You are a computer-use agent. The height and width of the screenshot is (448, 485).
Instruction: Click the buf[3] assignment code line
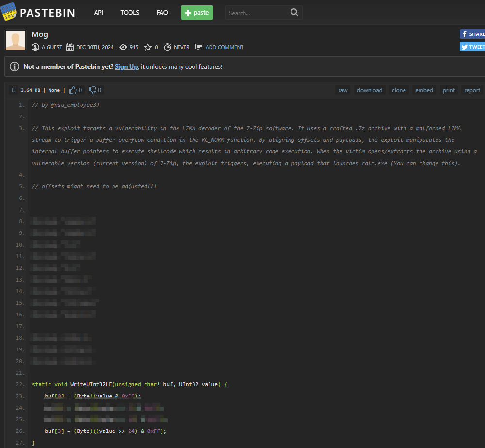pyautogui.click(x=105, y=431)
